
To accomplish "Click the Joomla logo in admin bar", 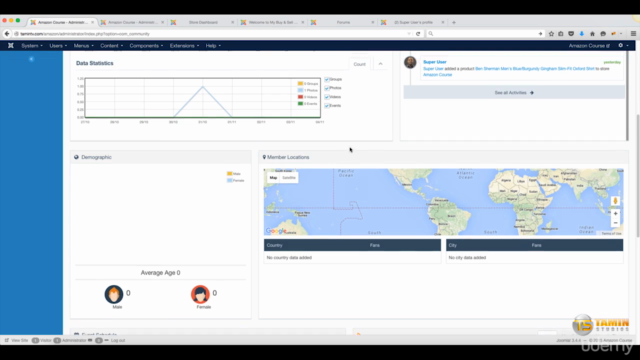I will point(11,46).
